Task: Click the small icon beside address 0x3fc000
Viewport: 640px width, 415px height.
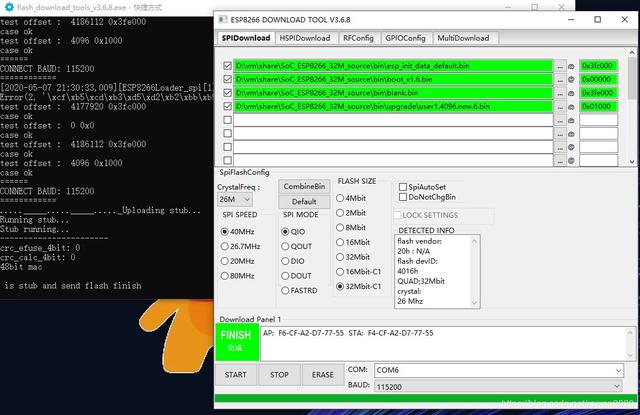Action: pyautogui.click(x=571, y=66)
